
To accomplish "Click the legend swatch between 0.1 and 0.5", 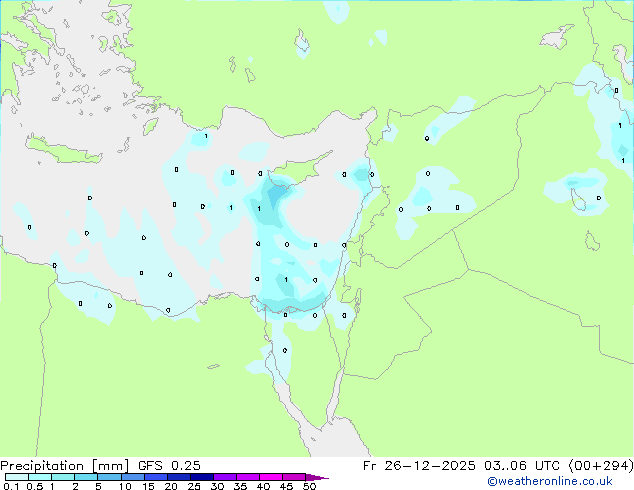I will (x=17, y=477).
